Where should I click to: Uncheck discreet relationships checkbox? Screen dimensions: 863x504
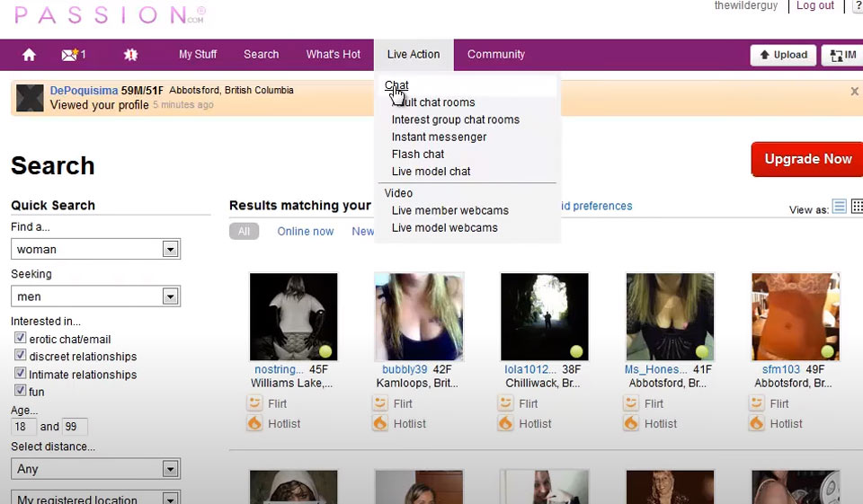(x=20, y=357)
